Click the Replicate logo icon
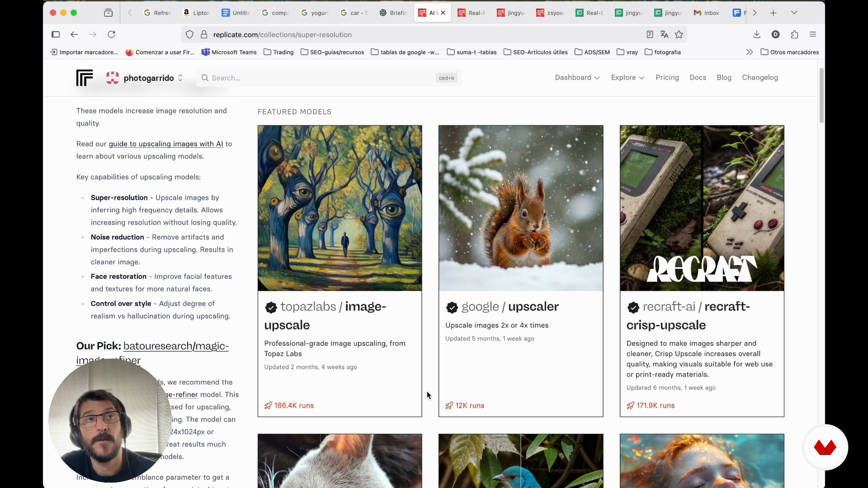Viewport: 868px width, 488px height. coord(84,78)
